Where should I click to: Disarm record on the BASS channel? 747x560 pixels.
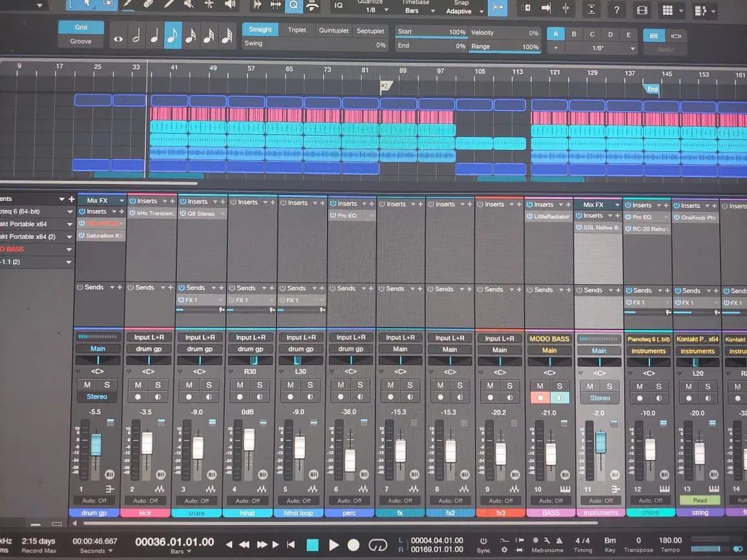pyautogui.click(x=540, y=398)
